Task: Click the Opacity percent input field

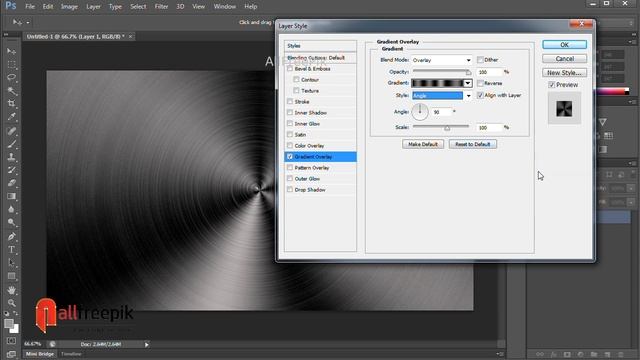Action: pyautogui.click(x=489, y=72)
